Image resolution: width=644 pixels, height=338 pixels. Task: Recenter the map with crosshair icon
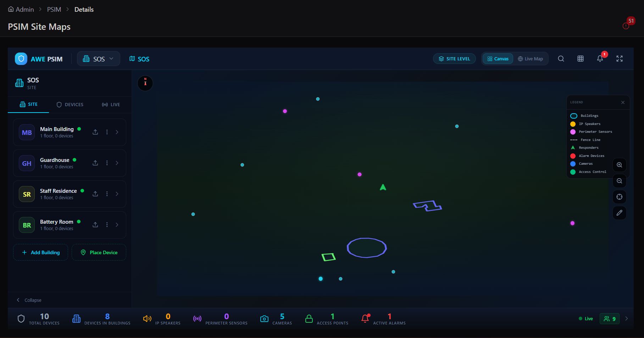620,197
